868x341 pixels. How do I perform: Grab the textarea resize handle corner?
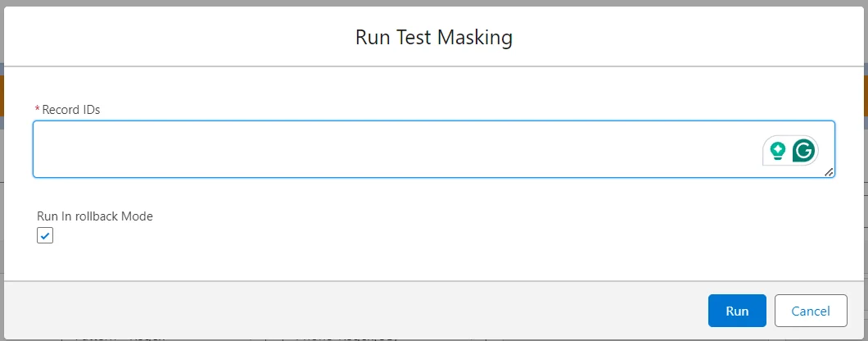(x=829, y=171)
